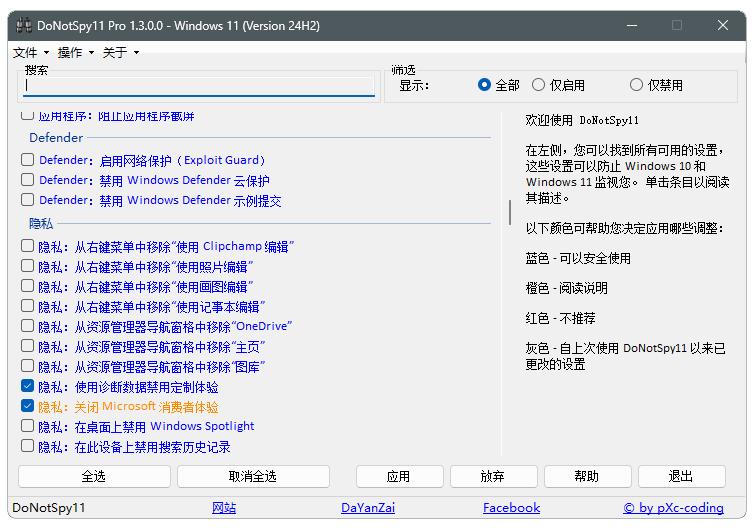The image size is (755, 531).
Task: Enable Defender 启用网络保护 (Exploit Guard) checkbox
Action: 28,160
